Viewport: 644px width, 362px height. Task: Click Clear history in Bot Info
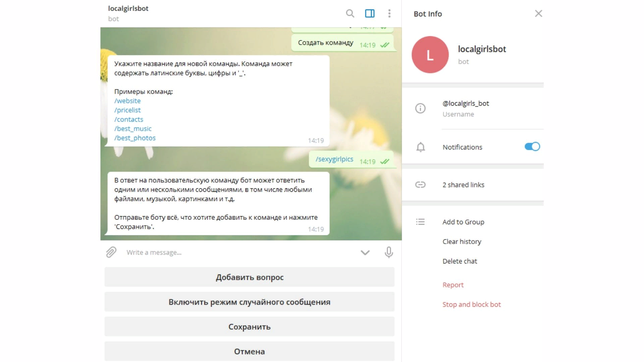tap(462, 242)
